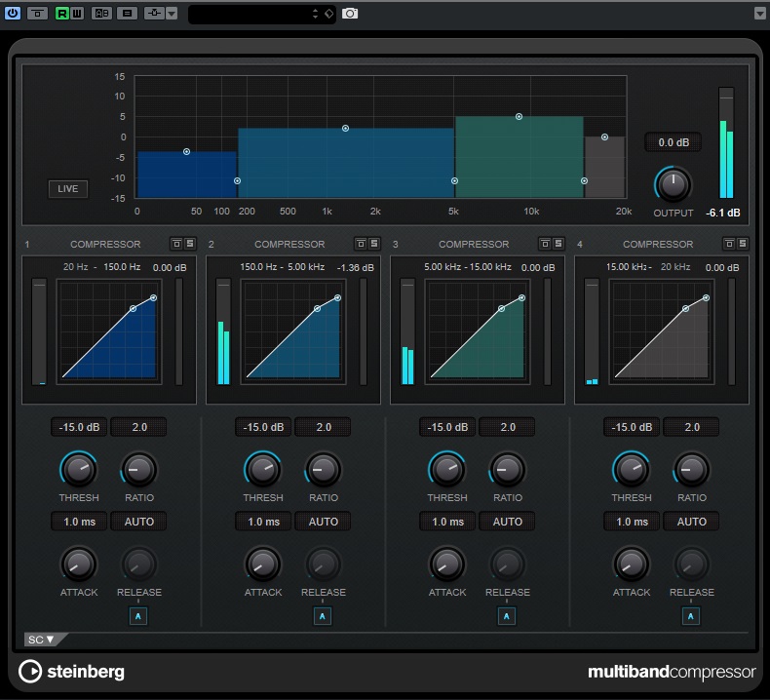Click band 4 threshold value -15.0 dB

[x=632, y=427]
